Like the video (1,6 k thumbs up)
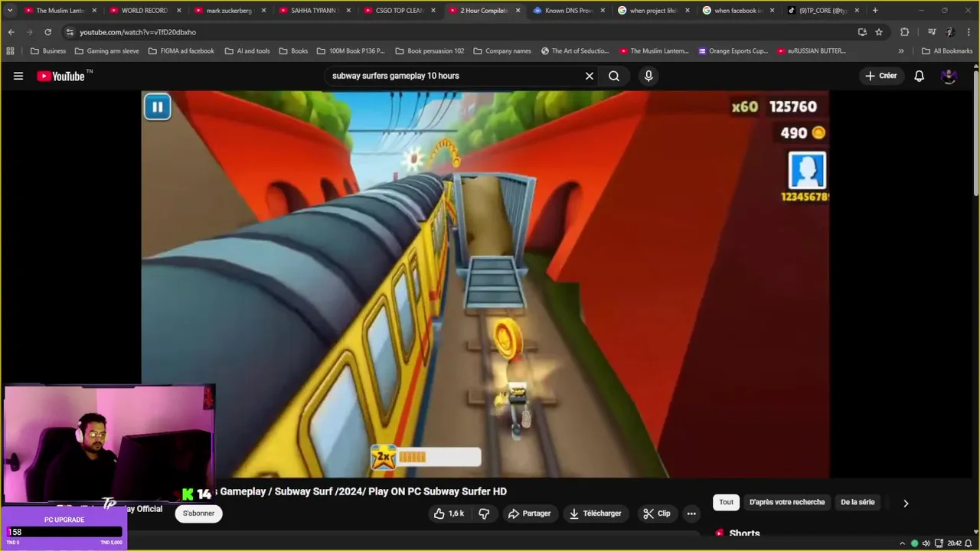Screen dimensions: 980x551 (449, 514)
